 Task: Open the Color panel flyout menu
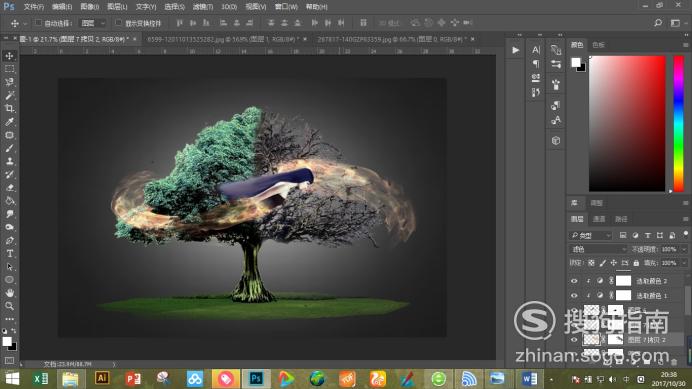(x=685, y=45)
